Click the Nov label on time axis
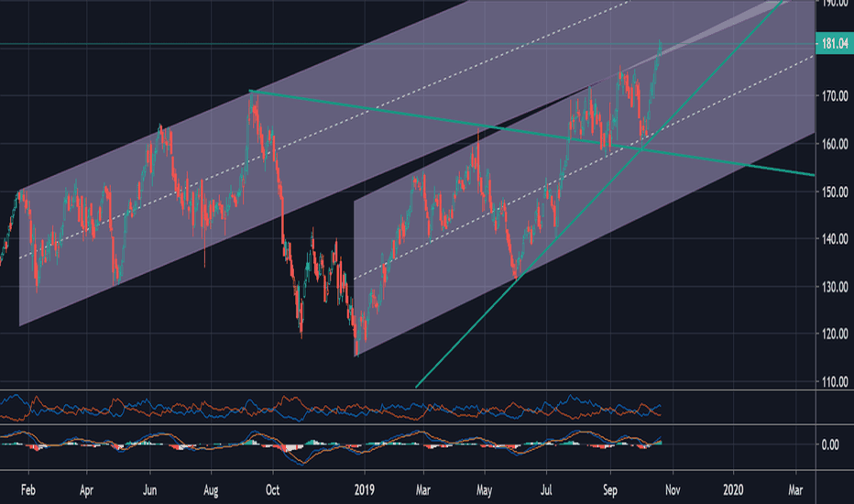 coord(673,490)
